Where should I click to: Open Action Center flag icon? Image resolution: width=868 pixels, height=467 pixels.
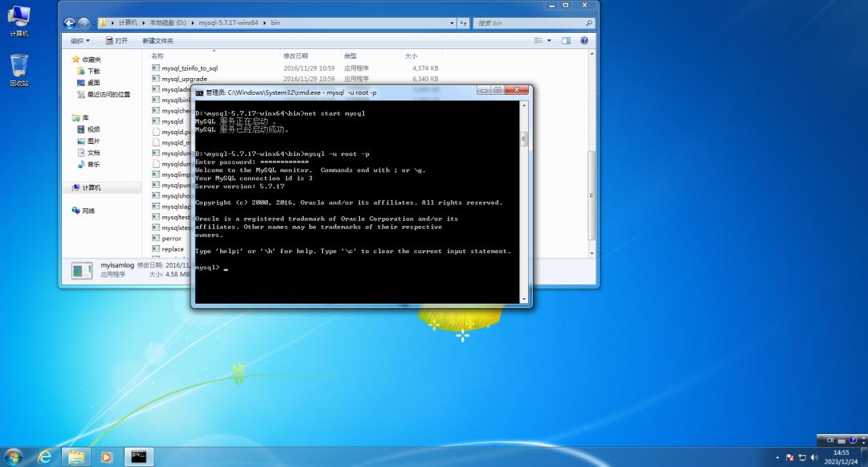(x=790, y=457)
